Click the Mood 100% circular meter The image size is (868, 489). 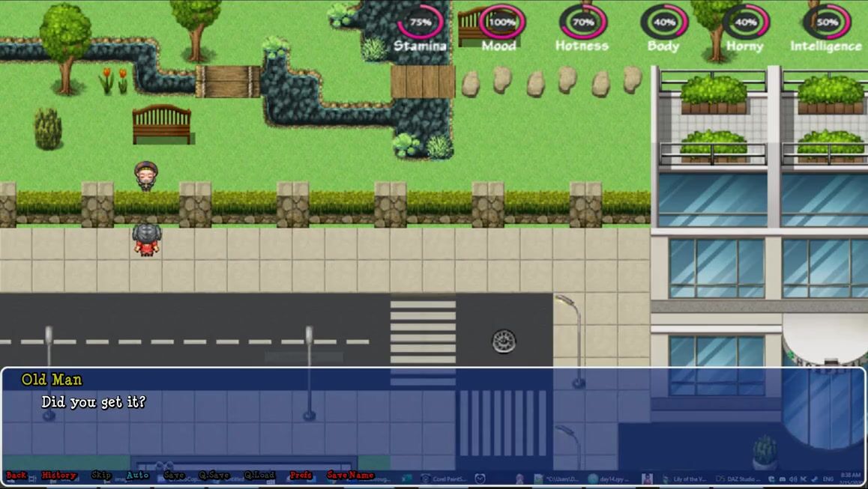pos(501,22)
